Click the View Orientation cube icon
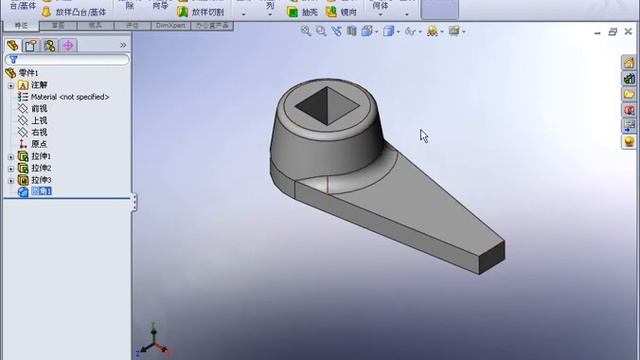 (367, 31)
